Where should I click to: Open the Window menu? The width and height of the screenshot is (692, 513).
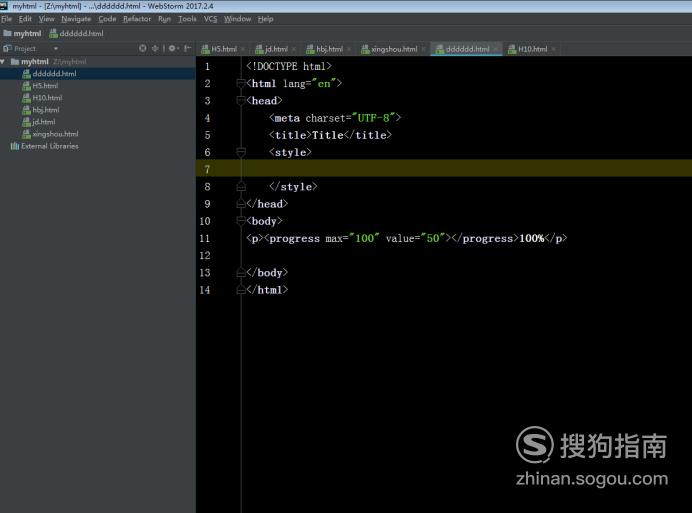coord(237,19)
